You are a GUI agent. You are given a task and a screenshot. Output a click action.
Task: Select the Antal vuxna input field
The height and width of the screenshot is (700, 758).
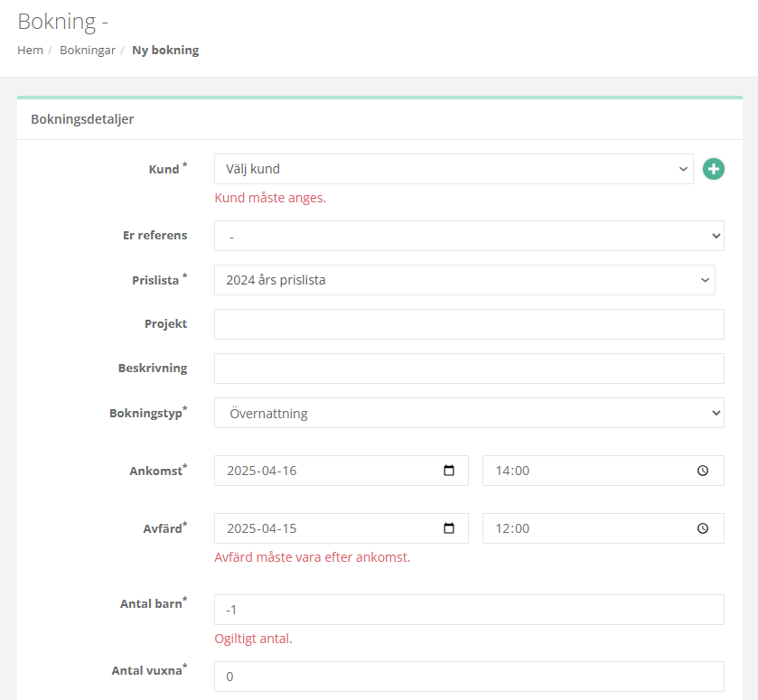[468, 676]
